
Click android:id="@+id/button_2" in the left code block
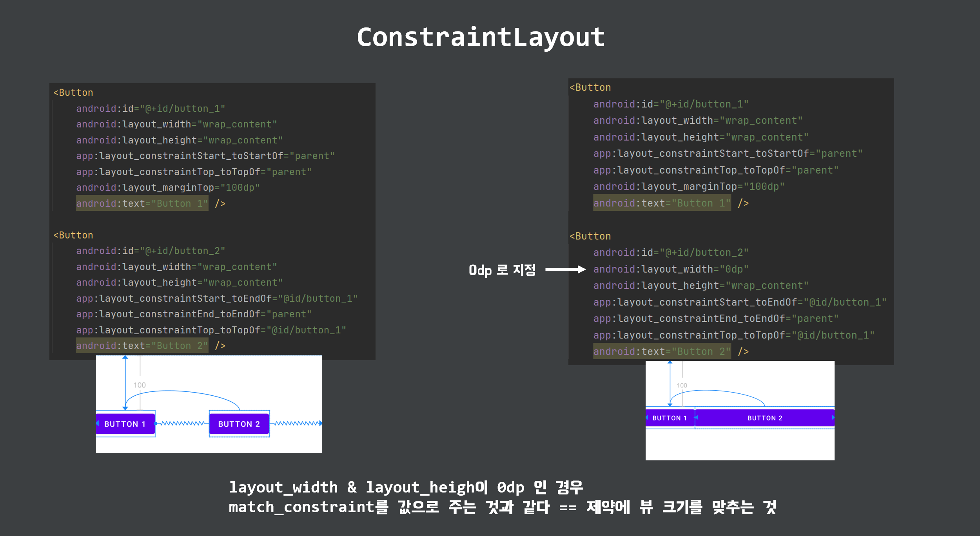(x=151, y=251)
